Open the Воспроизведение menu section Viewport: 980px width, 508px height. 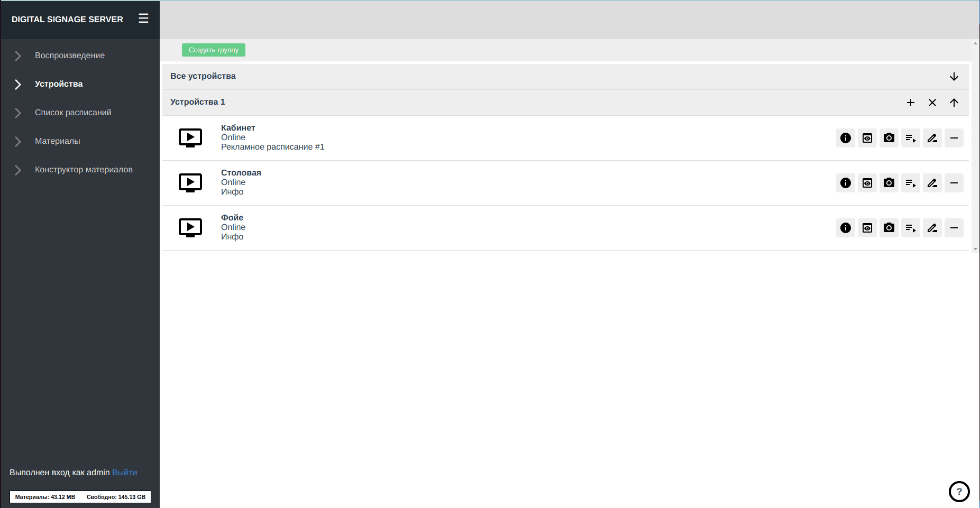coord(69,56)
